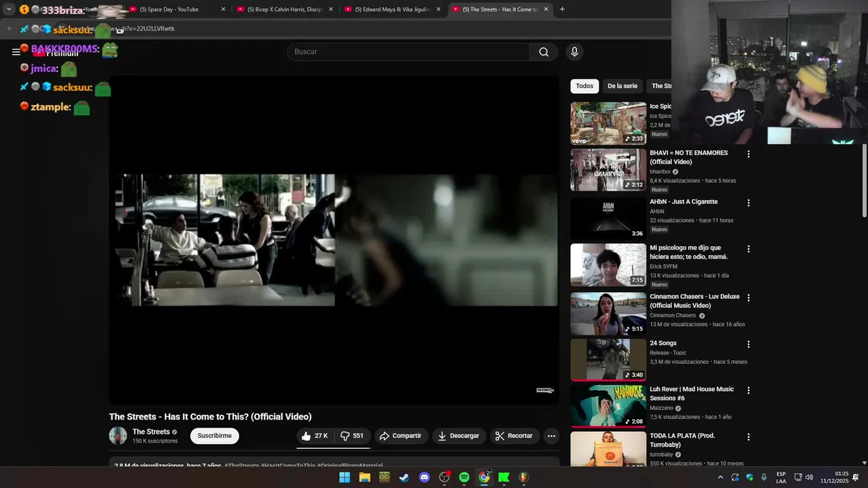Click the Recortar clip button

pyautogui.click(x=514, y=436)
